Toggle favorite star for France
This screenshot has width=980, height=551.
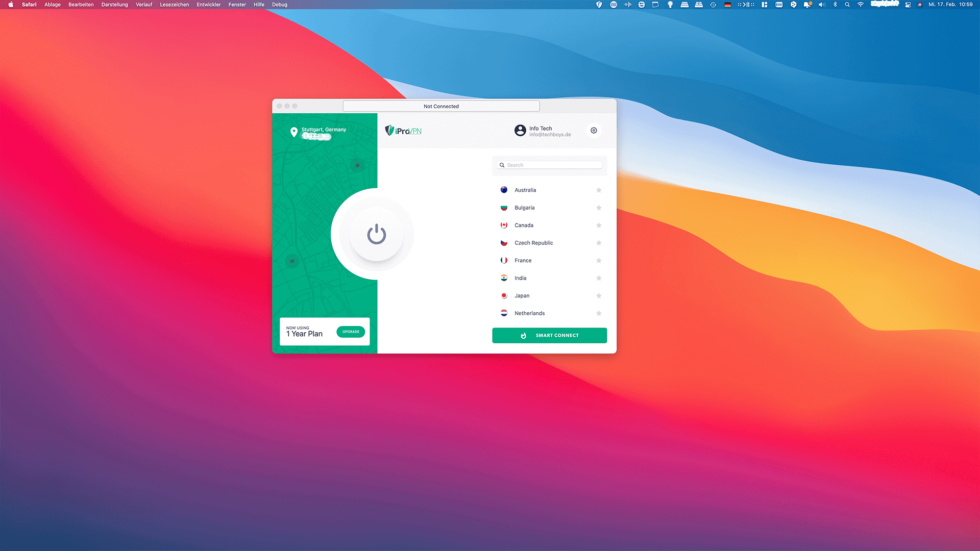pyautogui.click(x=598, y=260)
